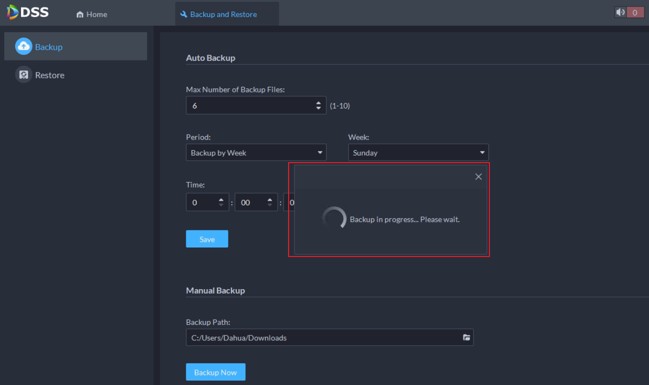The width and height of the screenshot is (649, 385).
Task: Open the Home tab
Action: point(91,14)
